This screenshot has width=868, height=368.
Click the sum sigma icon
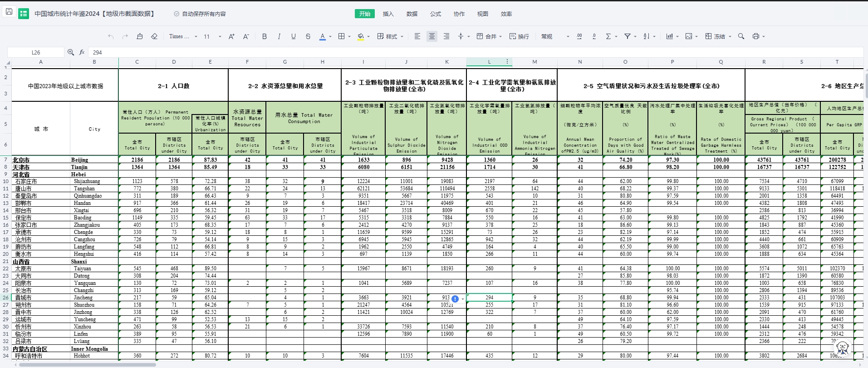[x=608, y=36]
